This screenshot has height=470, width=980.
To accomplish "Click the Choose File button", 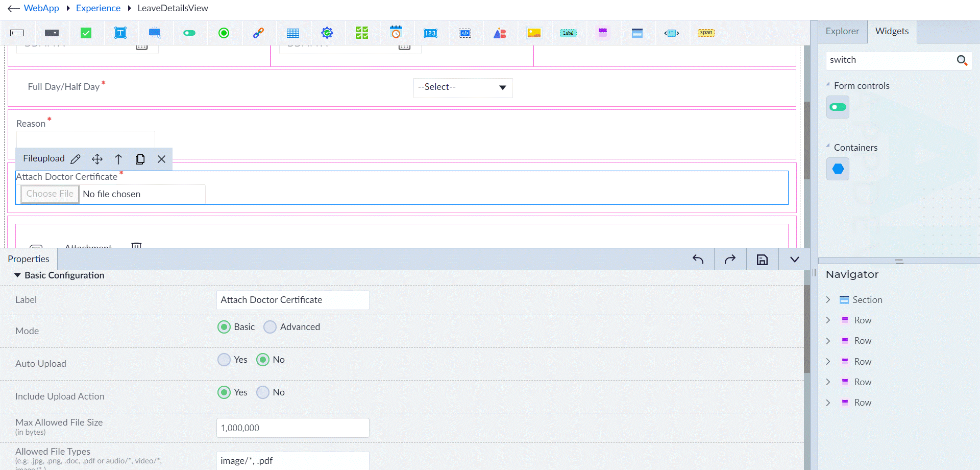I will coord(50,194).
